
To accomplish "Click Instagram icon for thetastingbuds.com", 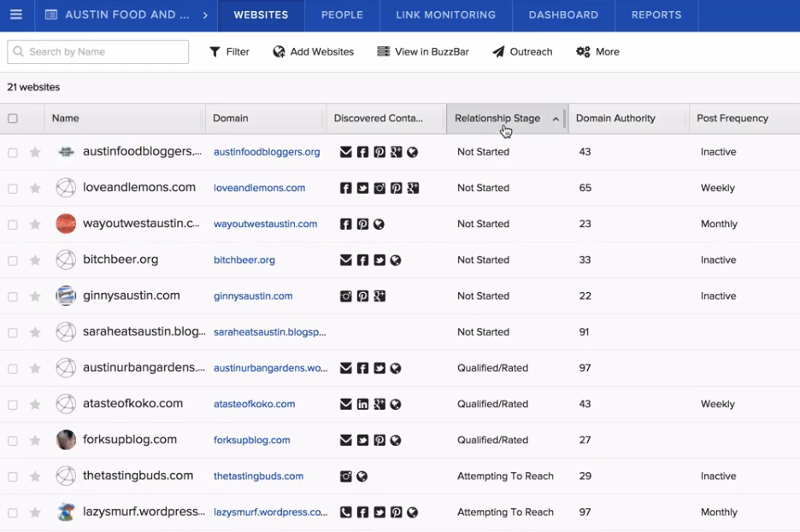I will 346,476.
